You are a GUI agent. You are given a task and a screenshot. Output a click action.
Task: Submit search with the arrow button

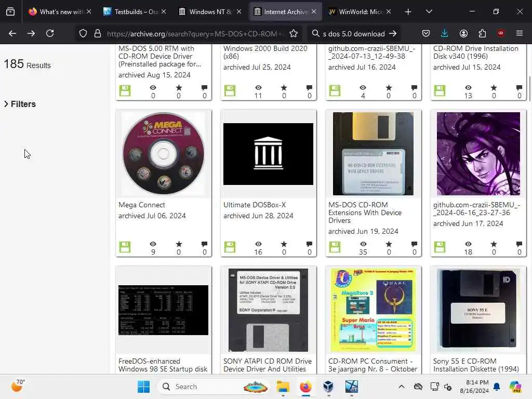point(393,34)
